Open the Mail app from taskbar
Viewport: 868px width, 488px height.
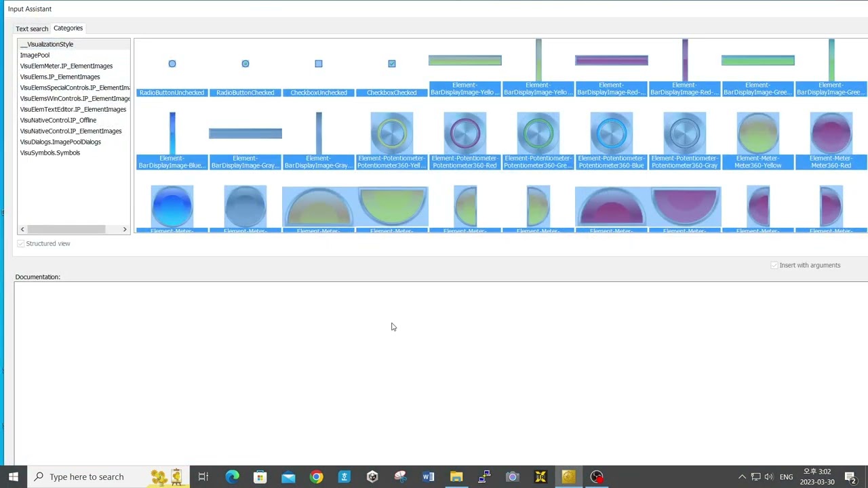click(288, 476)
